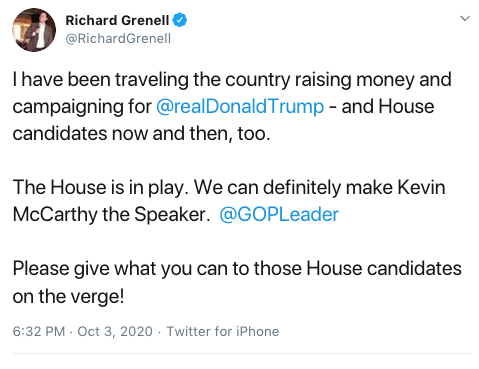Click the sentence 'The House is in play.'

101,187
